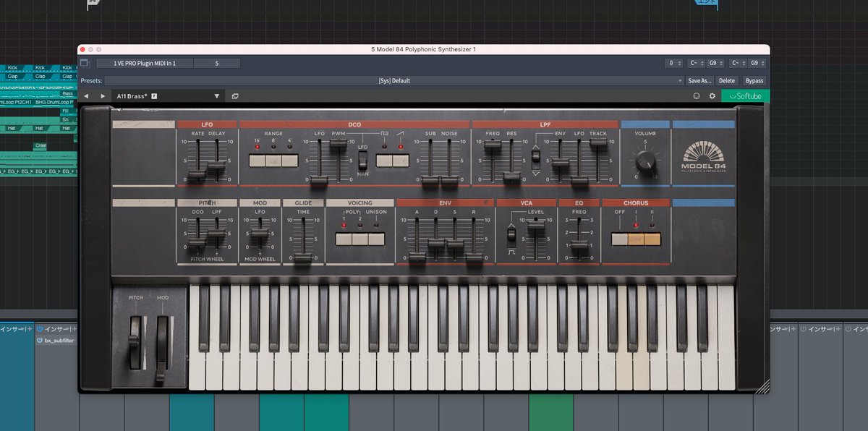The image size is (868, 431).
Task: Enable Chorus I button
Action: 636,239
